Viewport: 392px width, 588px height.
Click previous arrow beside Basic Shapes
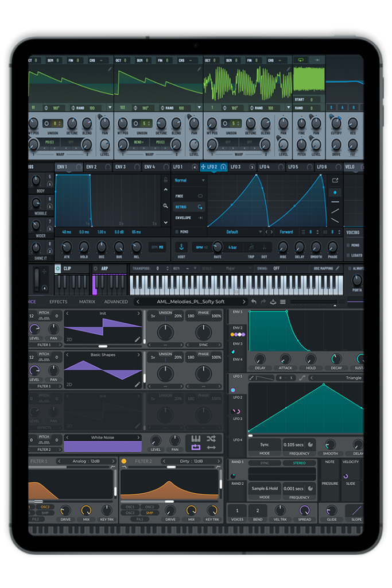pyautogui.click(x=68, y=354)
